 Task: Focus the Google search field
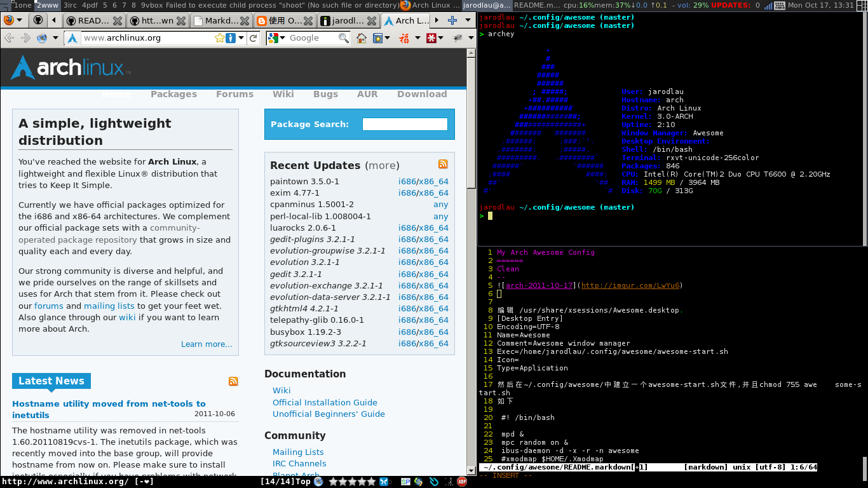pos(313,38)
